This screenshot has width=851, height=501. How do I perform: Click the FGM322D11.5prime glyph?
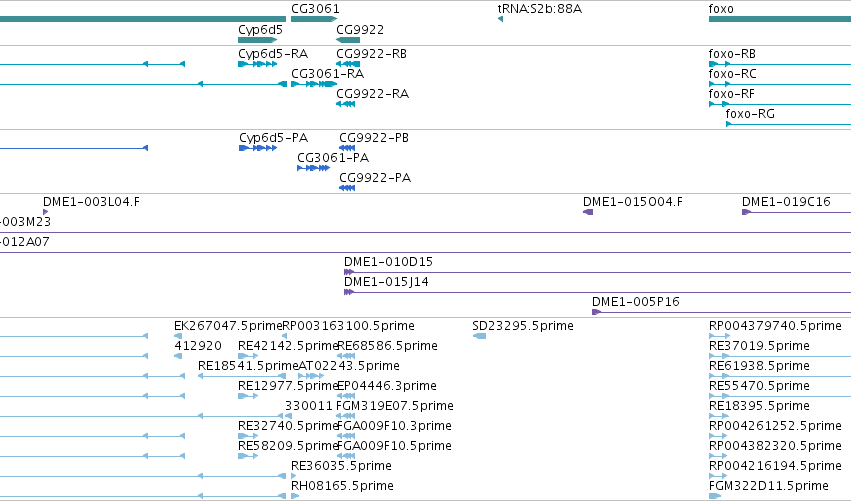click(x=715, y=496)
